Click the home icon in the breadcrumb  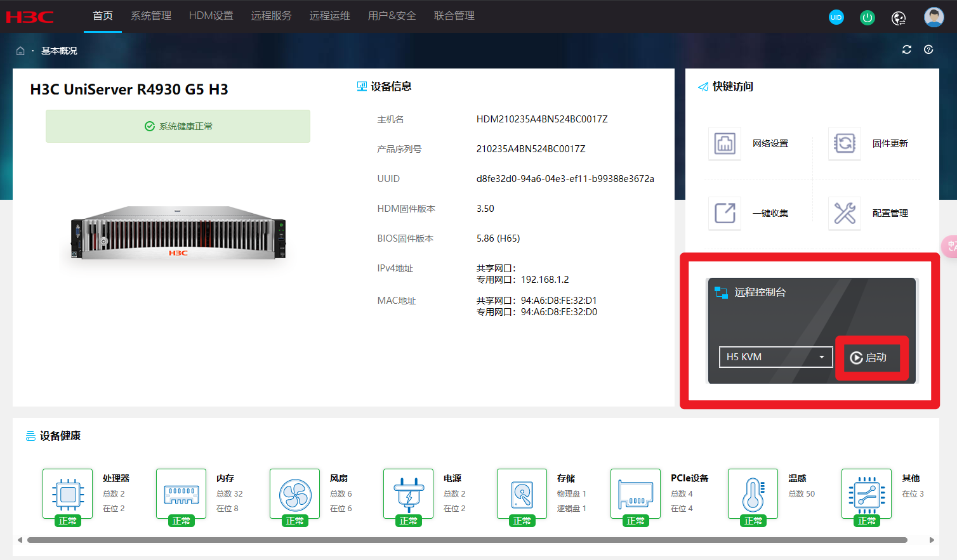click(20, 51)
